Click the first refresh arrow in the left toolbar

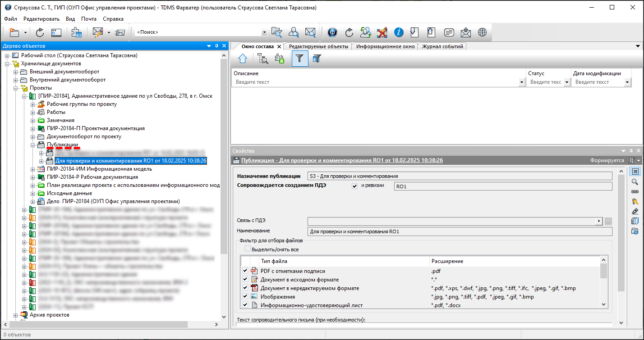(x=40, y=32)
